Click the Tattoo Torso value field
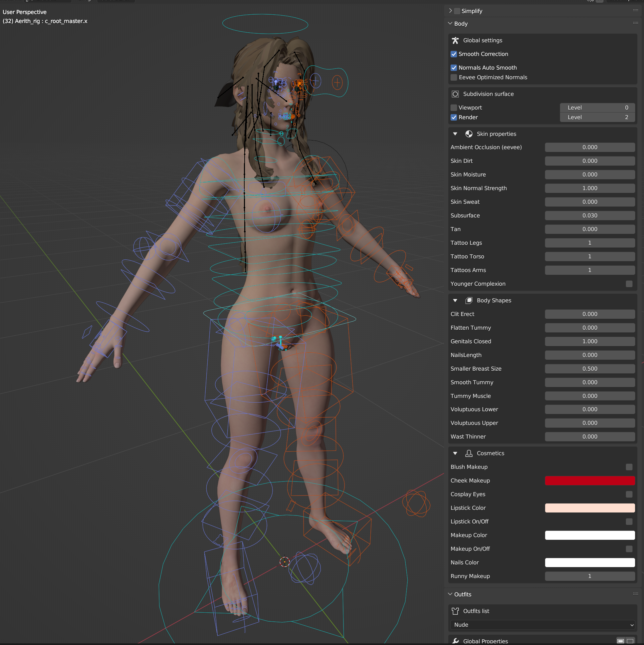 point(590,257)
